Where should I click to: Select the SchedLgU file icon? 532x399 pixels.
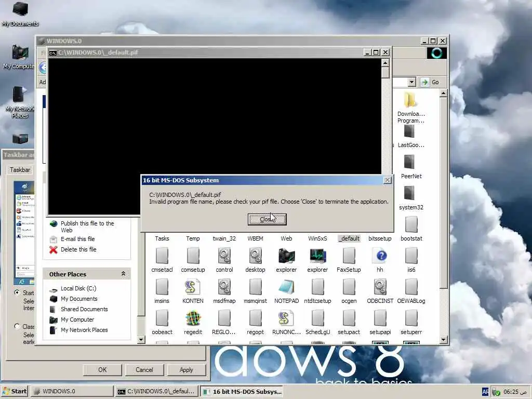click(x=317, y=318)
